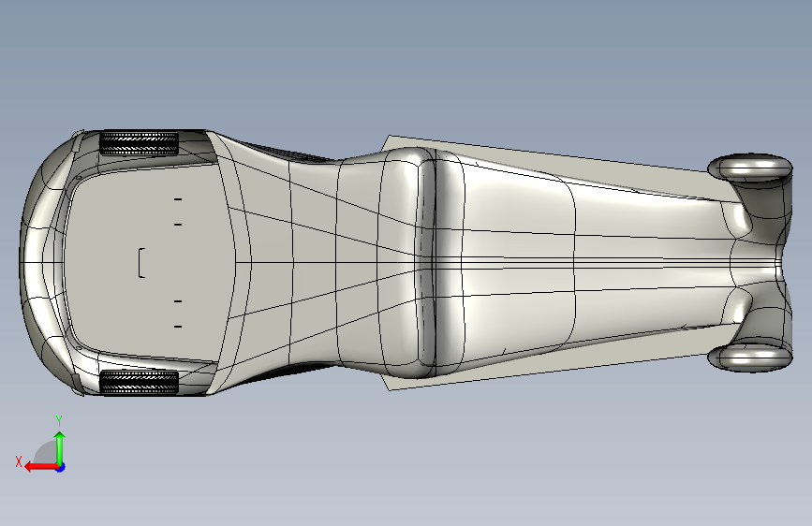Select the lower rounded fender at car's narrow end

pyautogui.click(x=750, y=358)
